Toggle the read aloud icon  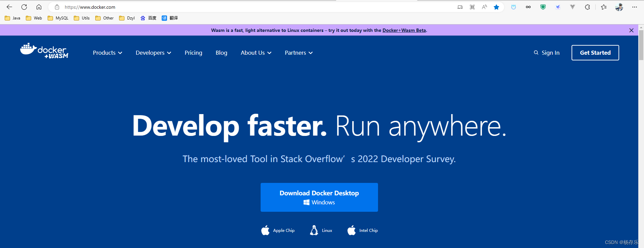coord(484,7)
